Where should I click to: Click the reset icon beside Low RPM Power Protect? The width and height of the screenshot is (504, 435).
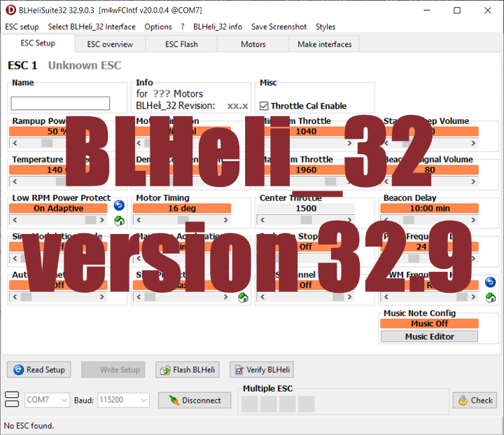point(119,205)
